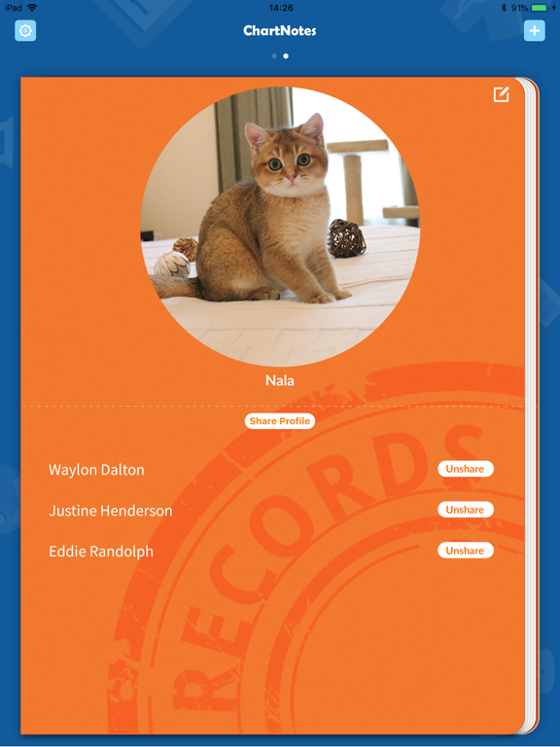560x747 pixels.
Task: Tap the Justine Henderson name entry
Action: (111, 511)
